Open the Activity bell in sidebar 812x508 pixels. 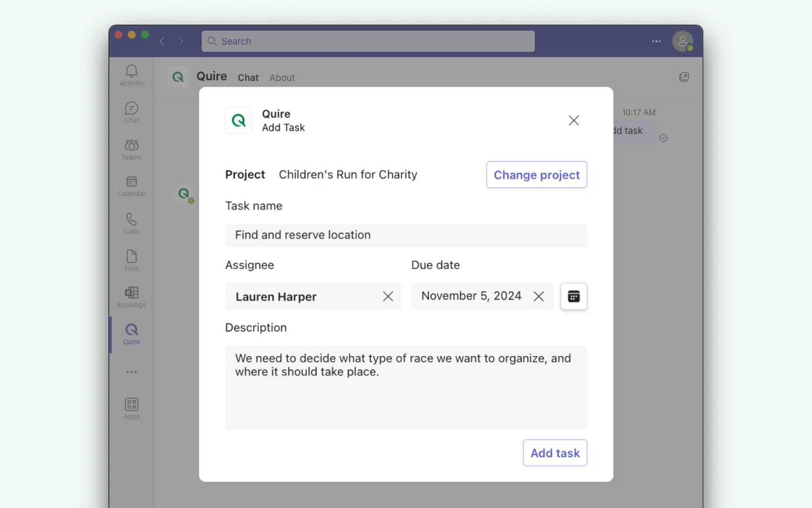coord(131,75)
